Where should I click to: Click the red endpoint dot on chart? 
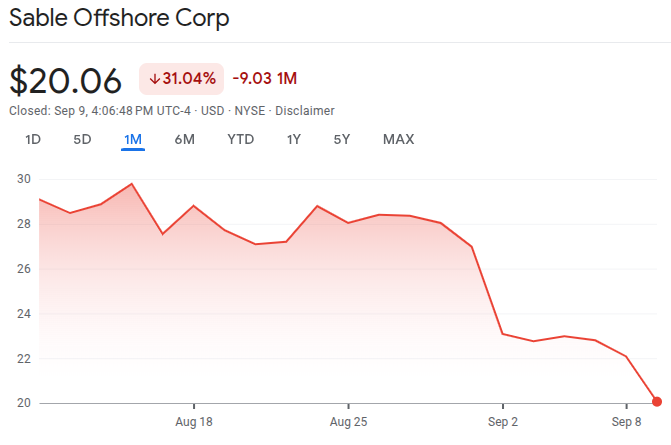[657, 402]
